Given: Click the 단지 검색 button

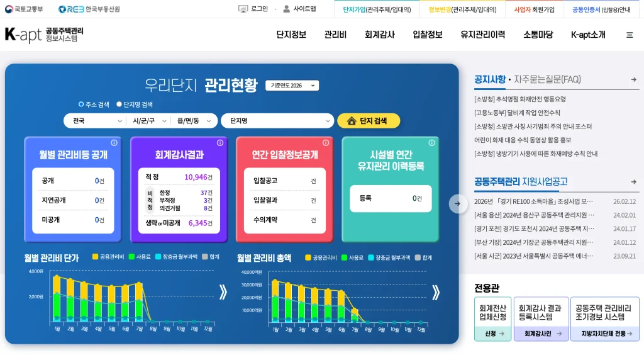Looking at the screenshot, I should coord(369,121).
